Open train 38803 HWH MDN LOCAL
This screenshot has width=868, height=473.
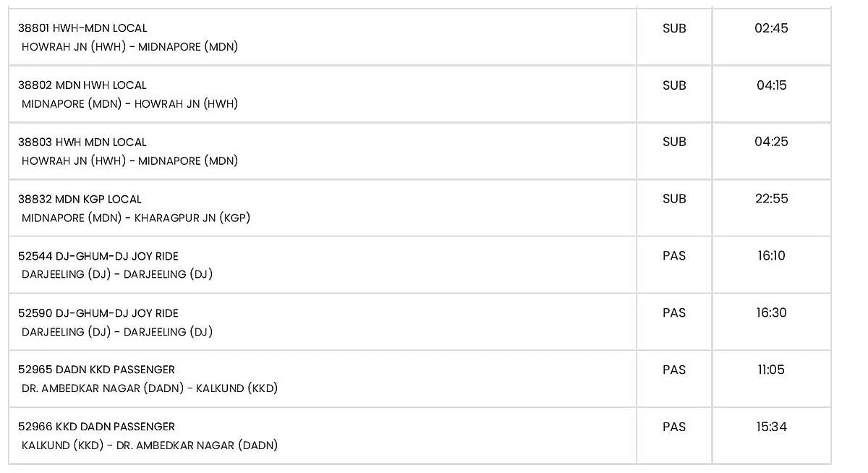tap(82, 142)
